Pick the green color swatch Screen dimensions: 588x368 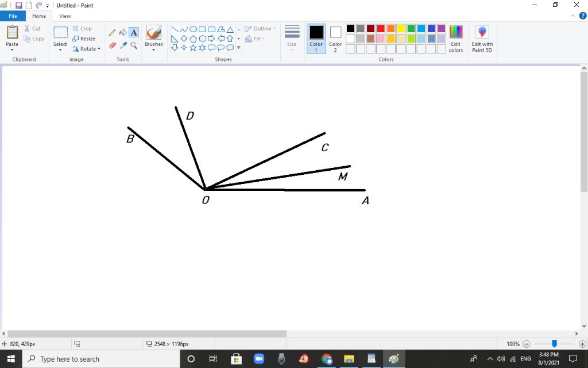411,29
